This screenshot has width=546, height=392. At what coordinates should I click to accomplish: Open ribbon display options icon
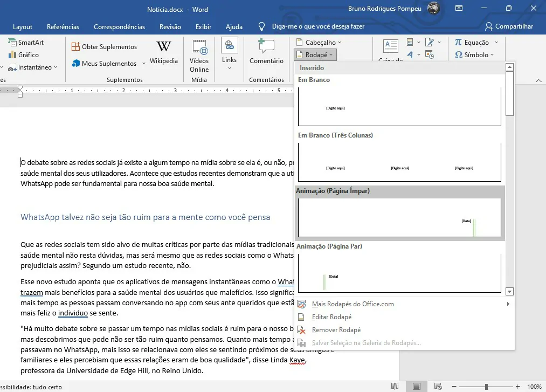click(459, 9)
